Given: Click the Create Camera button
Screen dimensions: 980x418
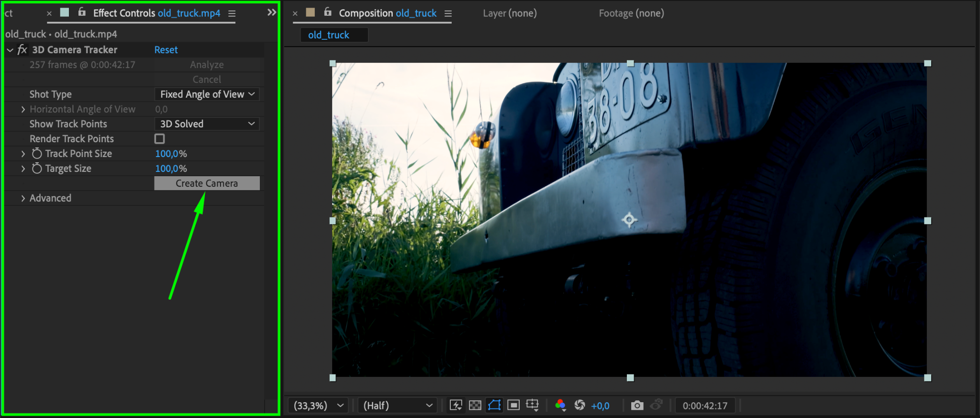Looking at the screenshot, I should pos(207,183).
